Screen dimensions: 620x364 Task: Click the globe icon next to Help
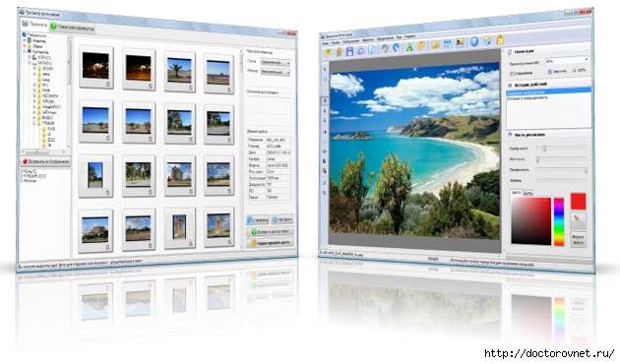pos(487,40)
